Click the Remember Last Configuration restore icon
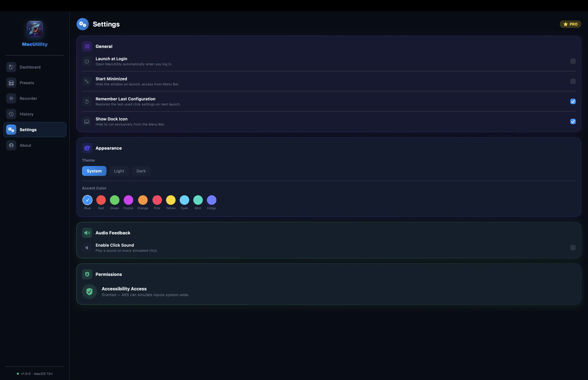 [87, 101]
